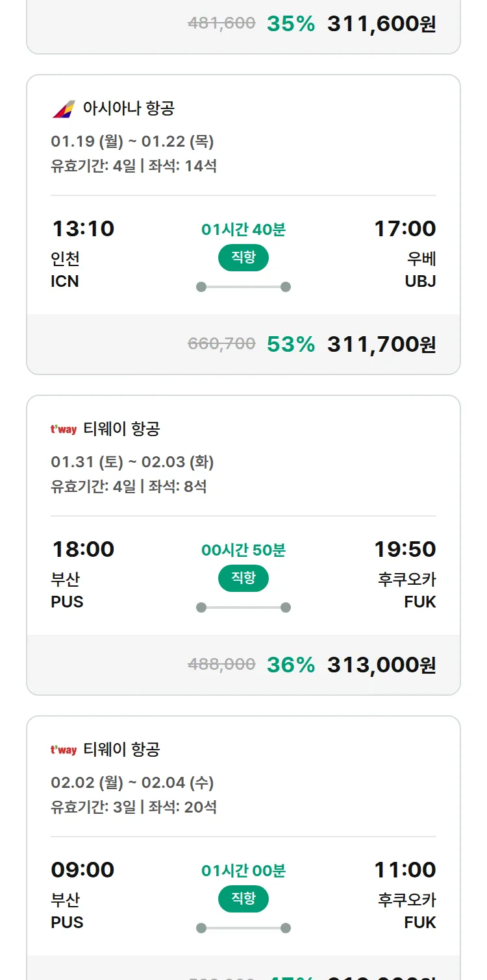Click the route line on 09:00 PUS–FUK flight
The image size is (487, 980).
[243, 928]
